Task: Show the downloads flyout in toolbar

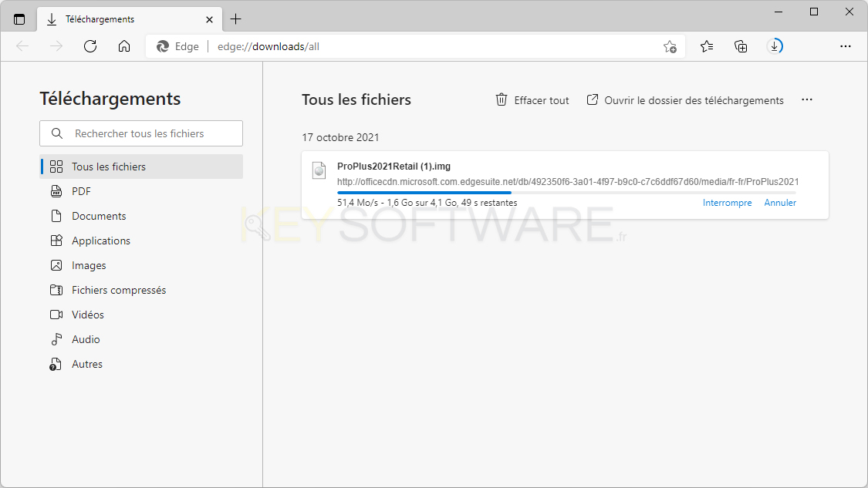Action: 775,46
